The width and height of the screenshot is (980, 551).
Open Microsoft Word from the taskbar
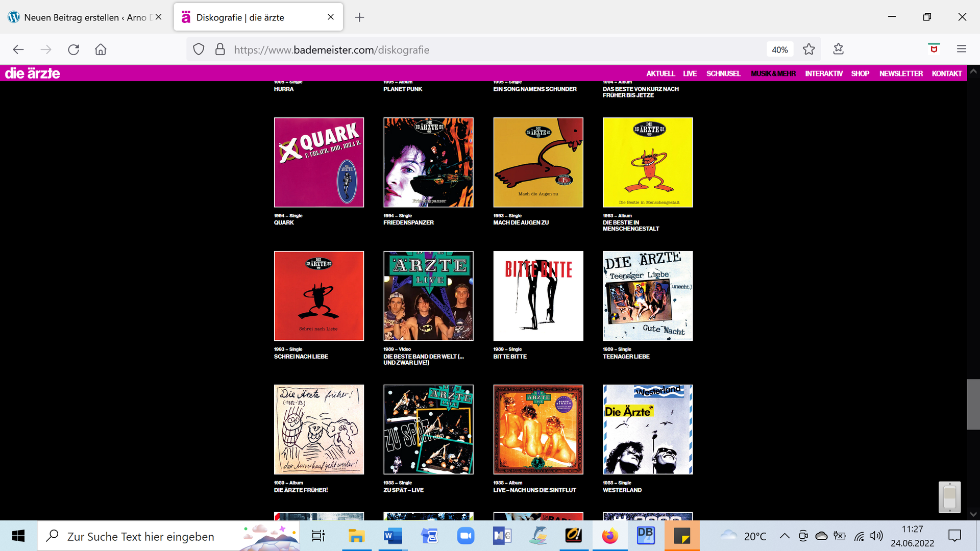[393, 536]
